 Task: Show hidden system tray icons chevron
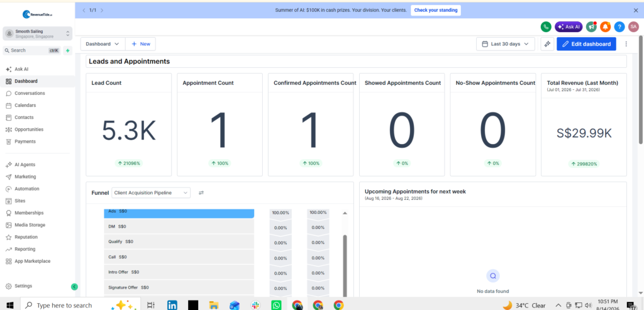[x=558, y=306]
